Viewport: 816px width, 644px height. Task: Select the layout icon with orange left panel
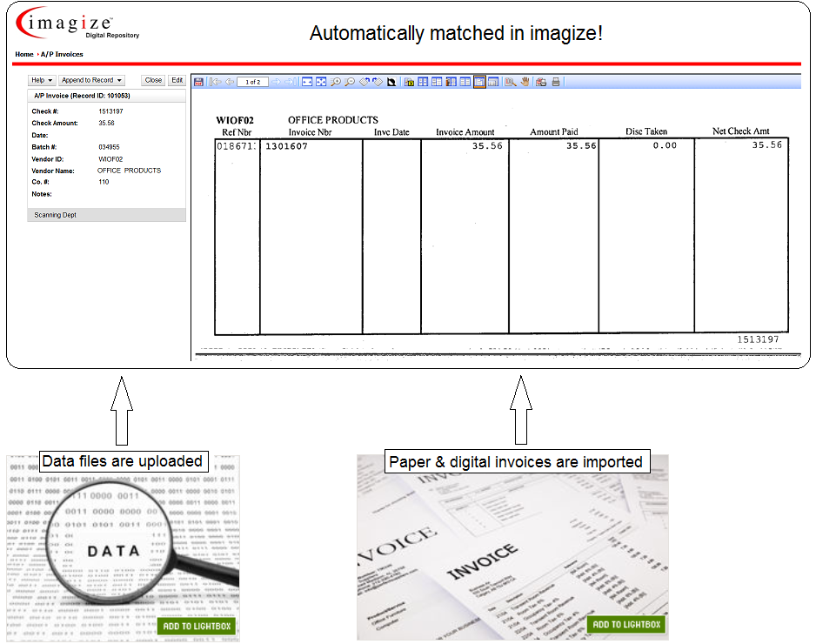(x=451, y=82)
